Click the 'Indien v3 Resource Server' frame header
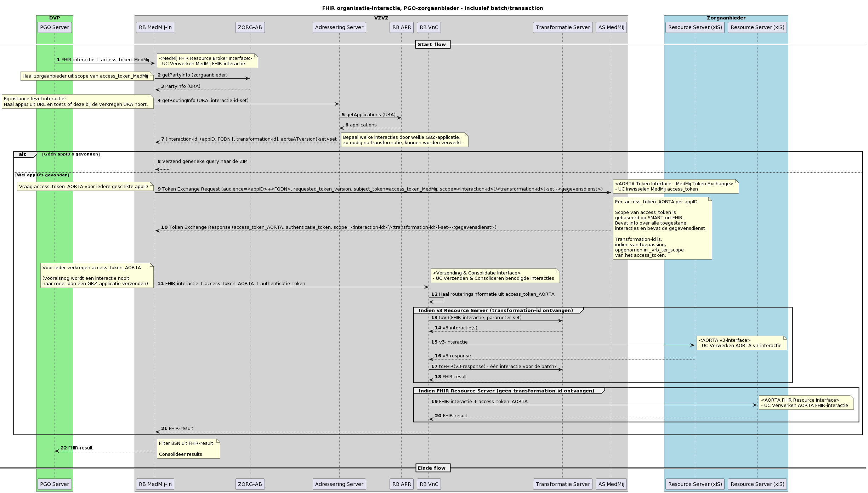This screenshot has height=493, width=868. pyautogui.click(x=495, y=311)
